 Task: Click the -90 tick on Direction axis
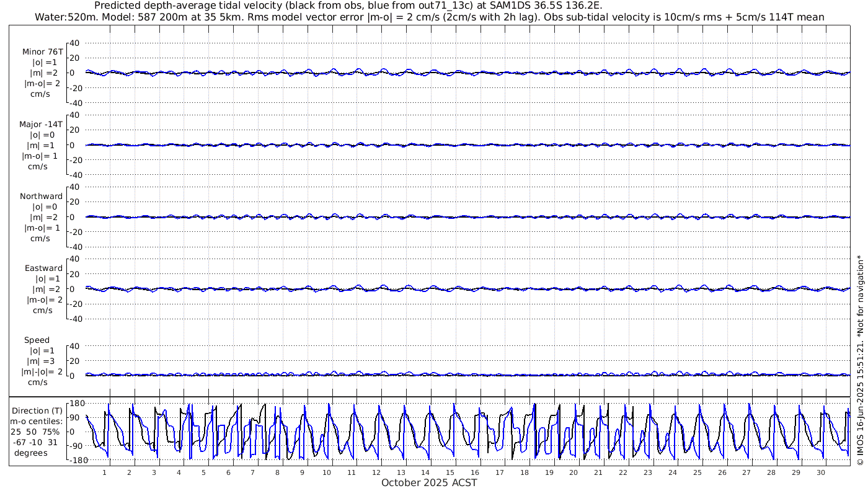(77, 445)
